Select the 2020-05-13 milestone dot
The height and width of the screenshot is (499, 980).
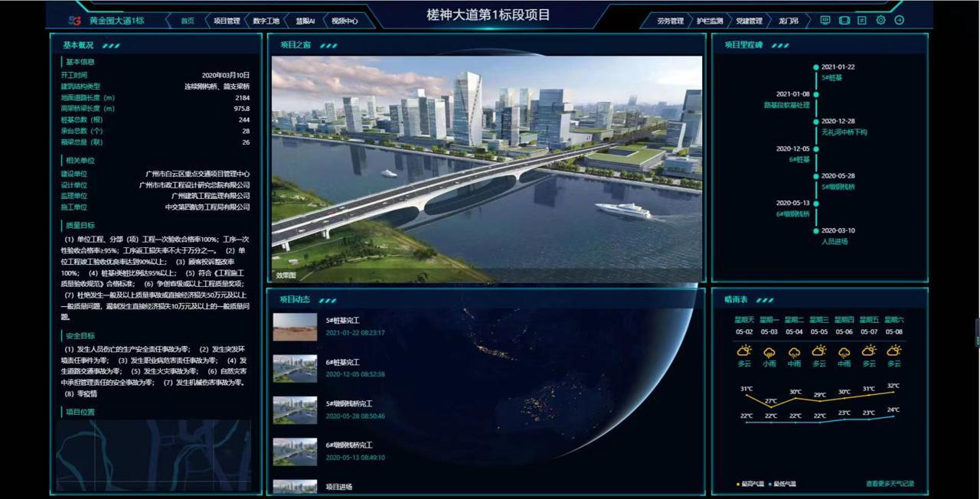816,204
